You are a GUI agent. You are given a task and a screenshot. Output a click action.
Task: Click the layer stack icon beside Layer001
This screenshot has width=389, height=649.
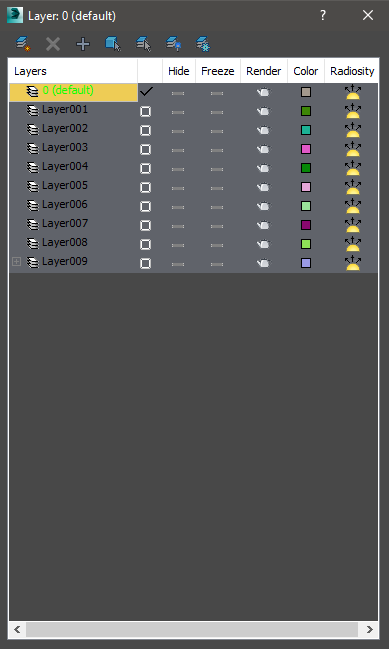point(33,111)
